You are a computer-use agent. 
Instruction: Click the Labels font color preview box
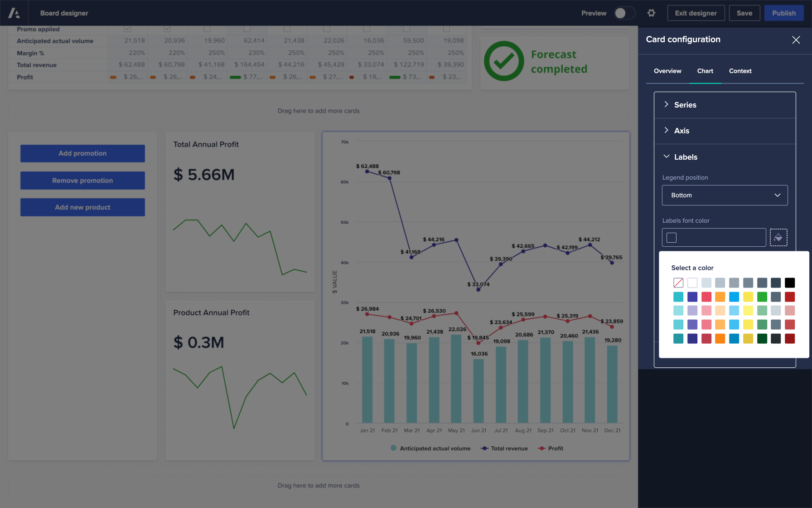coord(671,237)
